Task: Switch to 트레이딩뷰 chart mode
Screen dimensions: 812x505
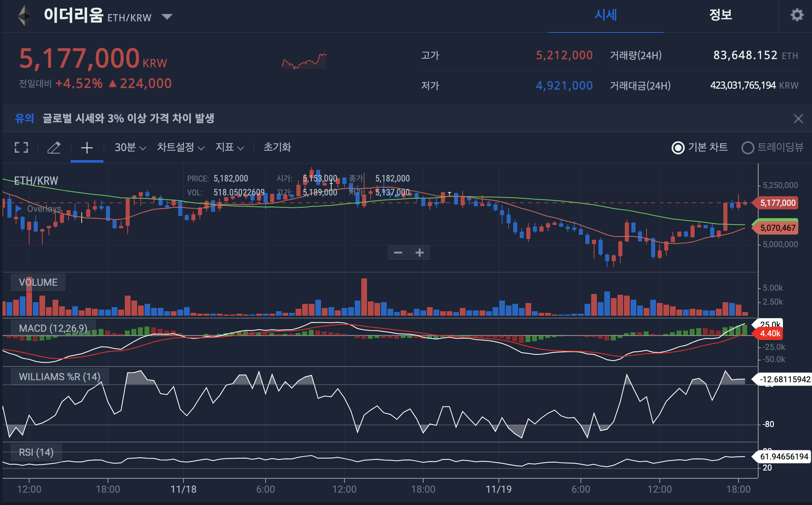Action: pyautogui.click(x=748, y=147)
